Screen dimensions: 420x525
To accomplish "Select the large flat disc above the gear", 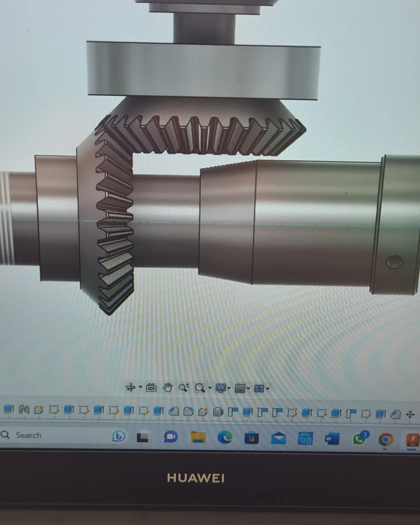I will [203, 71].
